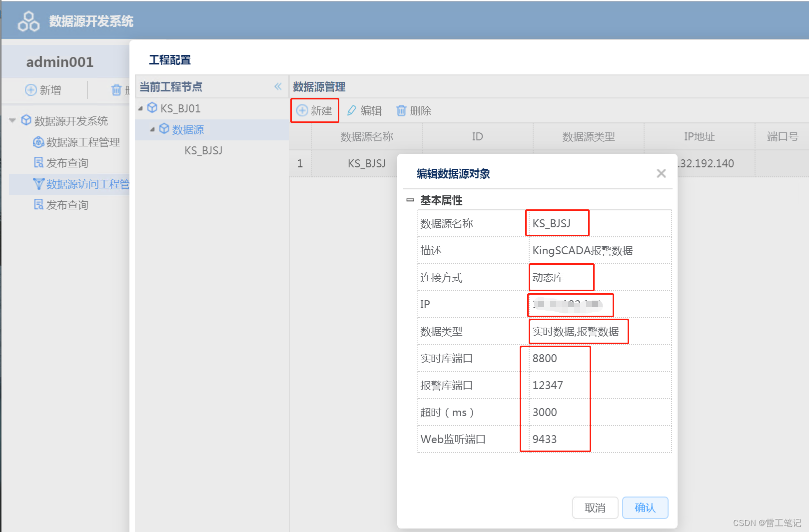Image resolution: width=809 pixels, height=532 pixels.
Task: Click the 删除 trash button
Action: pos(414,110)
